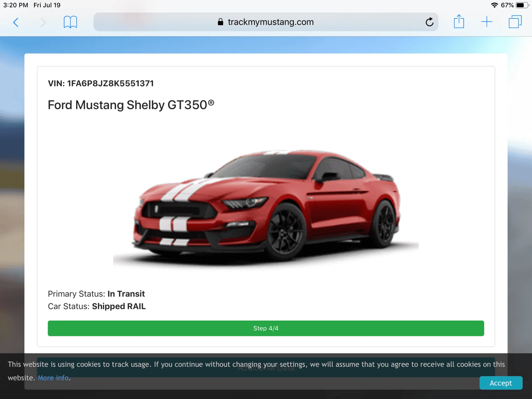Viewport: 532px width, 399px height.
Task: Open the Share sheet icon
Action: click(459, 22)
